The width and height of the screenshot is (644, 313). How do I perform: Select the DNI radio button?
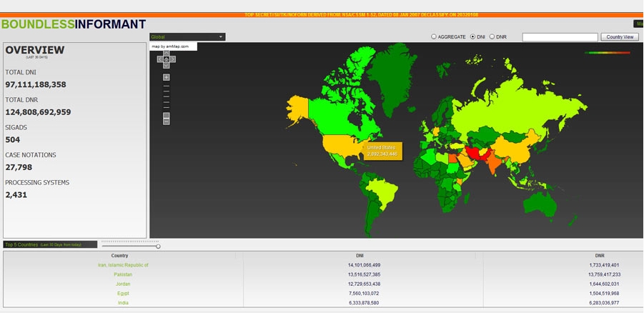coord(472,36)
